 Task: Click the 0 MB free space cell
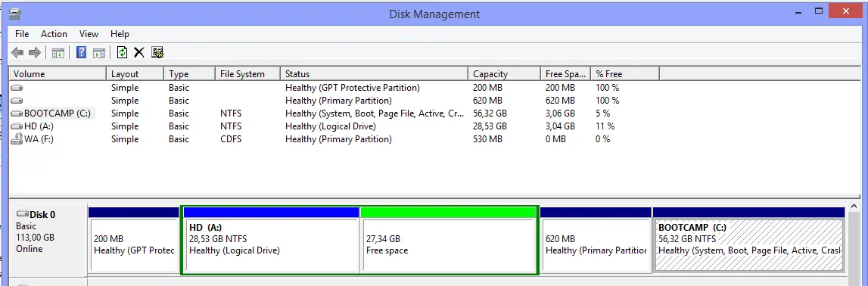coord(555,139)
